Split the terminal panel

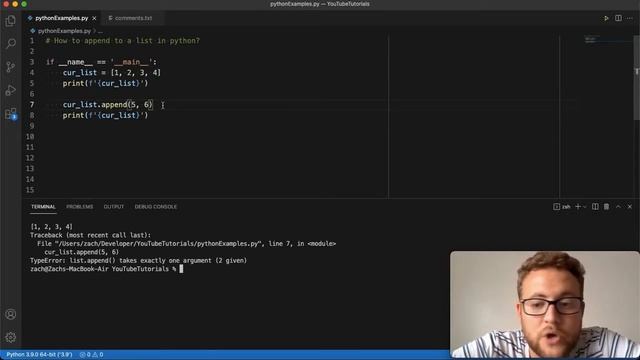click(595, 207)
